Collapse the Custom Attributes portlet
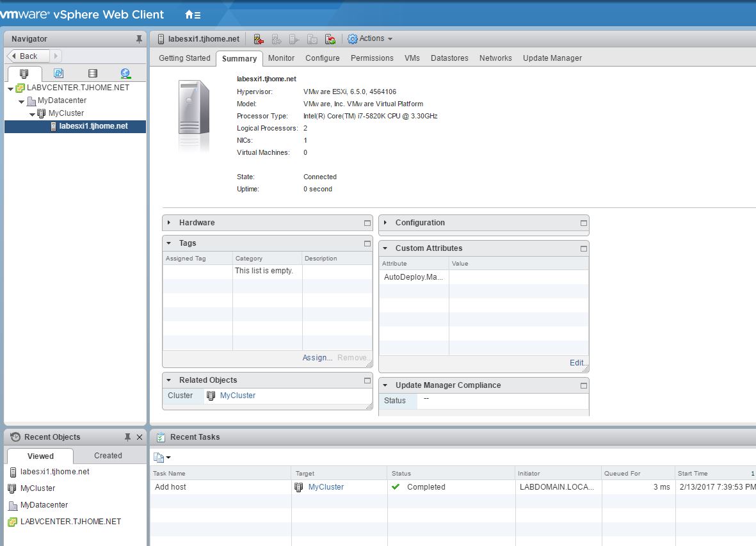 click(385, 248)
